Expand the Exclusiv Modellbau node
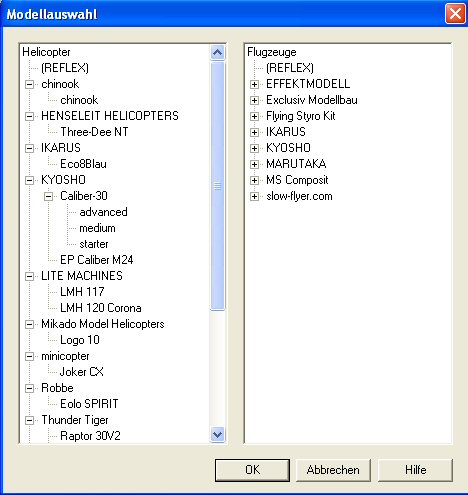468x495 pixels. pyautogui.click(x=255, y=100)
